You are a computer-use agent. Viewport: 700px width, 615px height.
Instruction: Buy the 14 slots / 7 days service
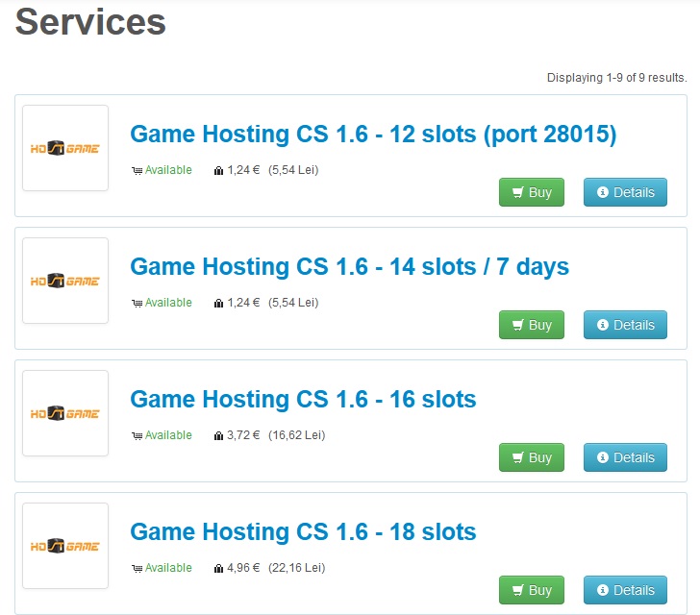coord(531,325)
